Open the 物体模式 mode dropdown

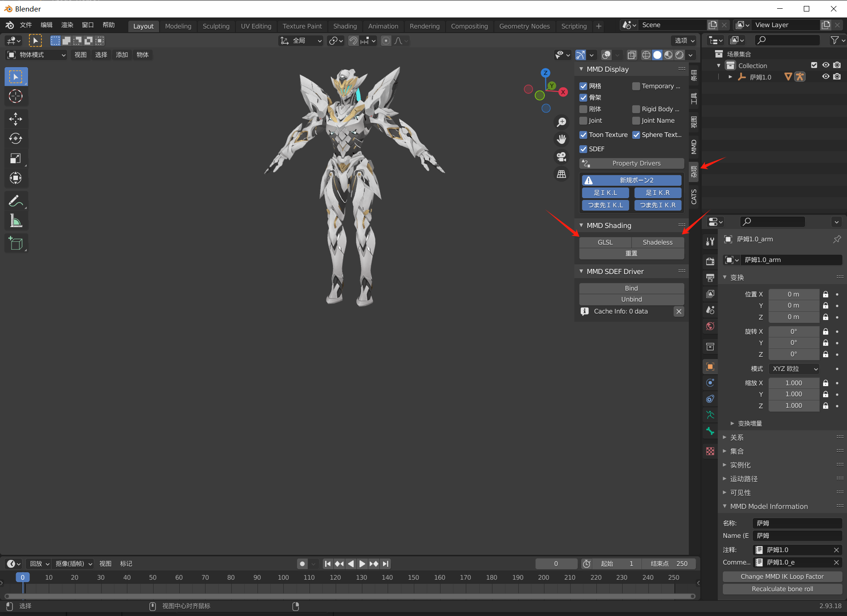(36, 55)
